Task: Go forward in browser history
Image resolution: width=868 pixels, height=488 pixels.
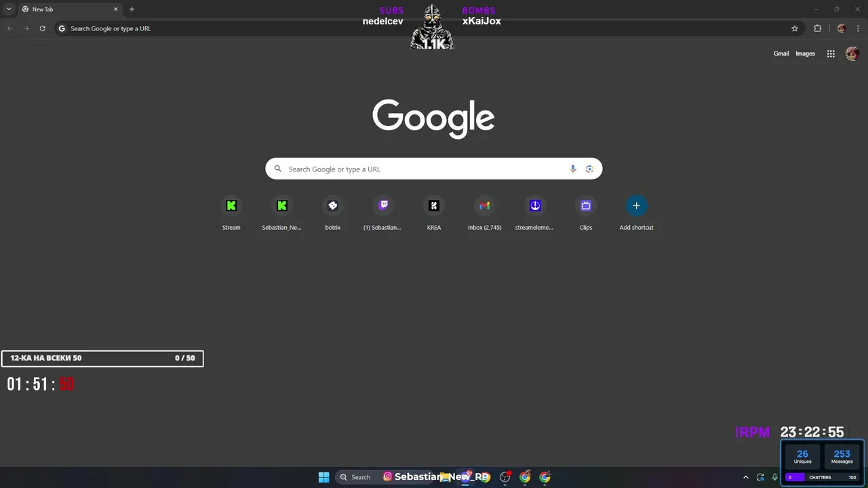Action: click(26, 28)
